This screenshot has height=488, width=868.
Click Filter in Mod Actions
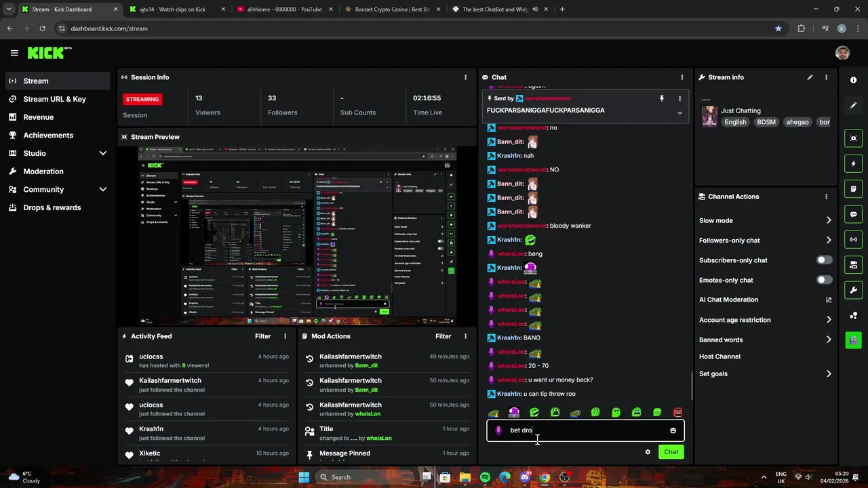click(443, 336)
